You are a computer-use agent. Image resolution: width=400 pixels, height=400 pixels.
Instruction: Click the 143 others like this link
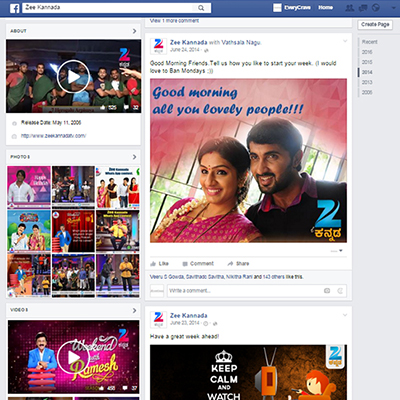[273, 277]
